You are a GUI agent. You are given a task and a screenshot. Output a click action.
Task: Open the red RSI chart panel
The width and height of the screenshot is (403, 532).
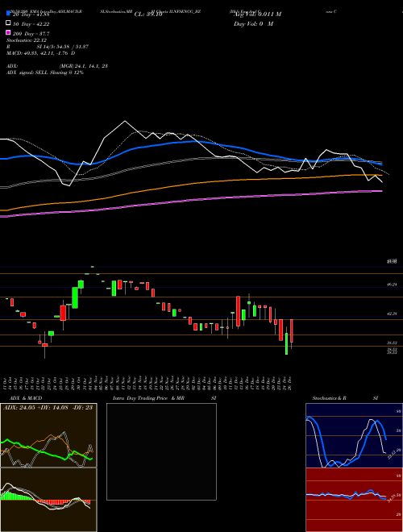354,500
